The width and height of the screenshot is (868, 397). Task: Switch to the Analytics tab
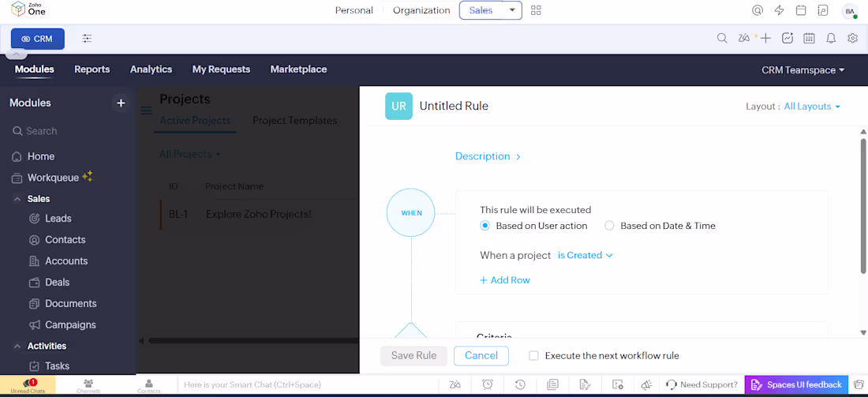click(152, 69)
